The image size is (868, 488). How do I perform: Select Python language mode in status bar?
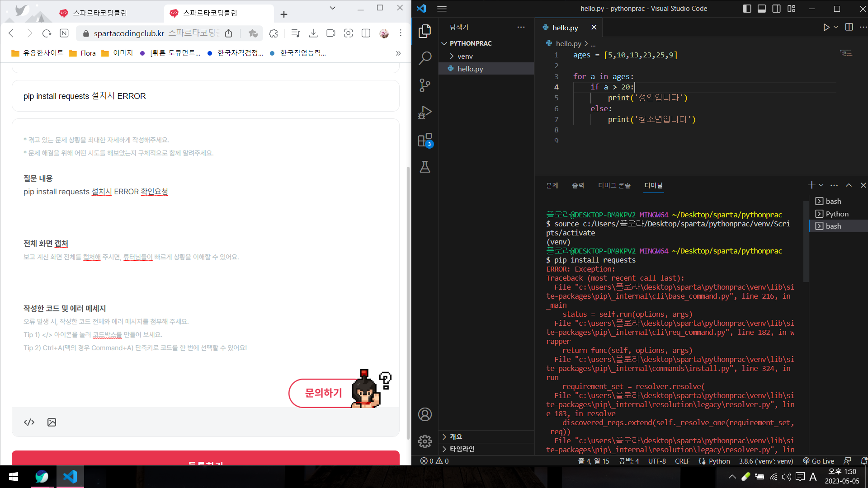719,461
